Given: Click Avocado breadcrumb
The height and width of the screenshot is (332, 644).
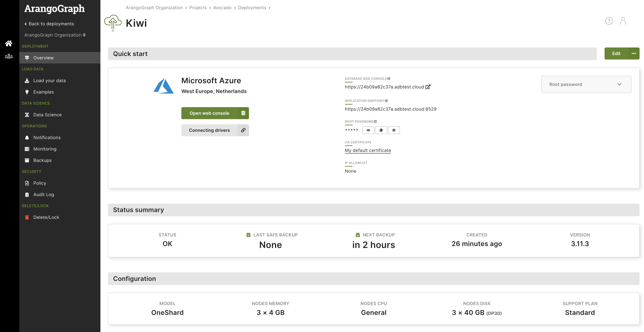Looking at the screenshot, I should 222,8.
